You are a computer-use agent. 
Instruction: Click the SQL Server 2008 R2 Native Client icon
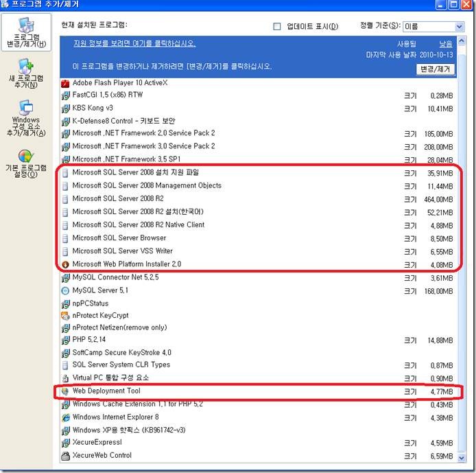(x=65, y=225)
